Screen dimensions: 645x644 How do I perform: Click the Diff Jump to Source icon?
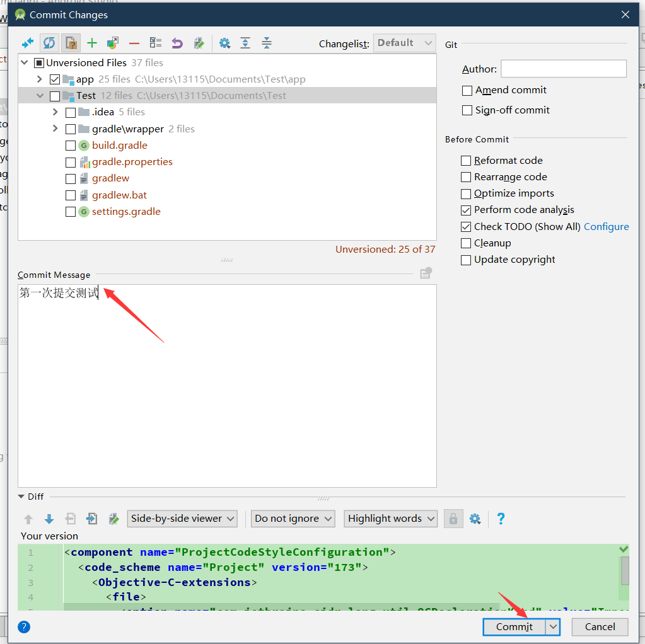(113, 519)
